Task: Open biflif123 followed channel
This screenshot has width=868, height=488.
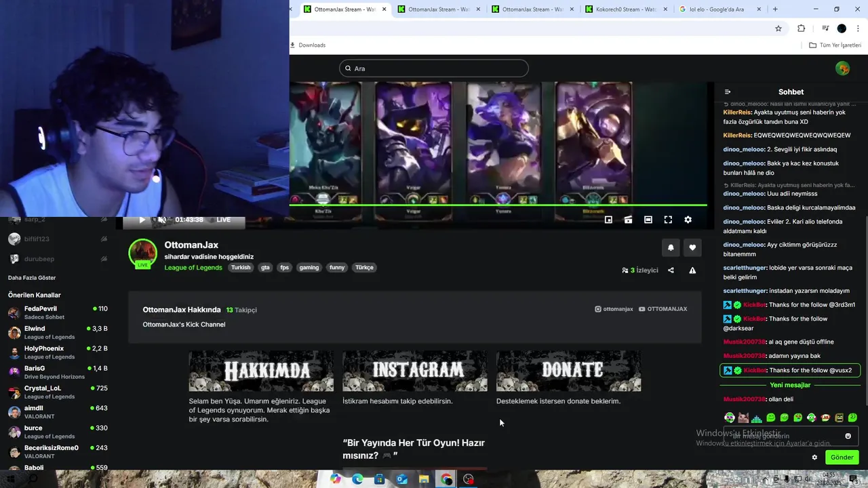Action: pos(58,239)
